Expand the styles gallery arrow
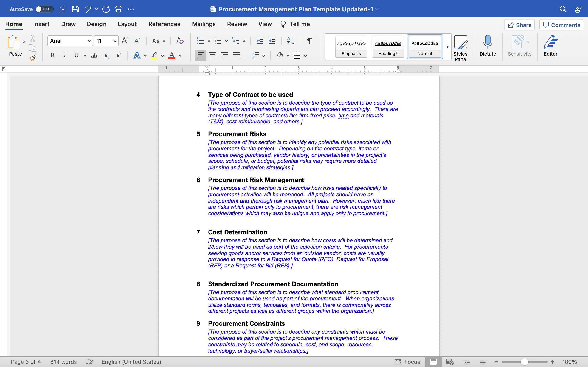 [447, 47]
